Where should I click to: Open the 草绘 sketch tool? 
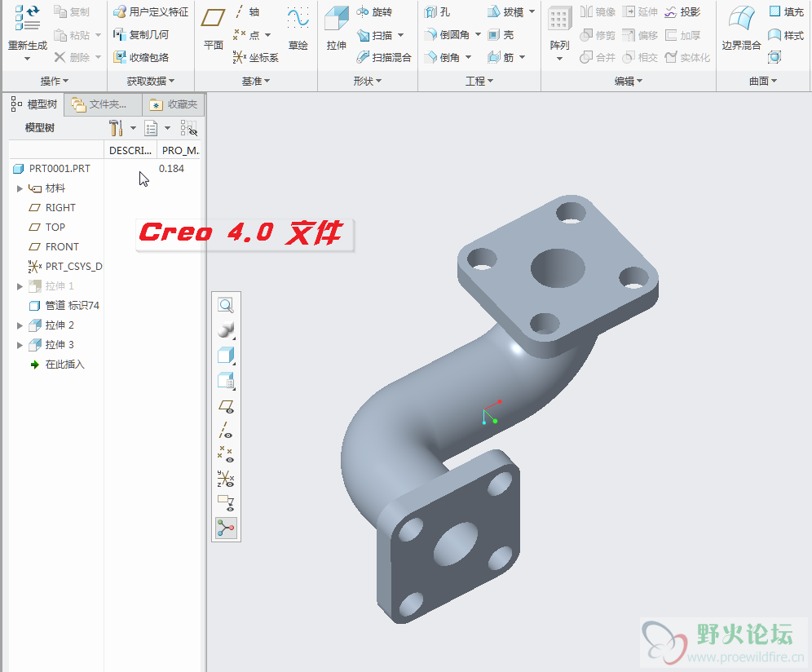(298, 28)
